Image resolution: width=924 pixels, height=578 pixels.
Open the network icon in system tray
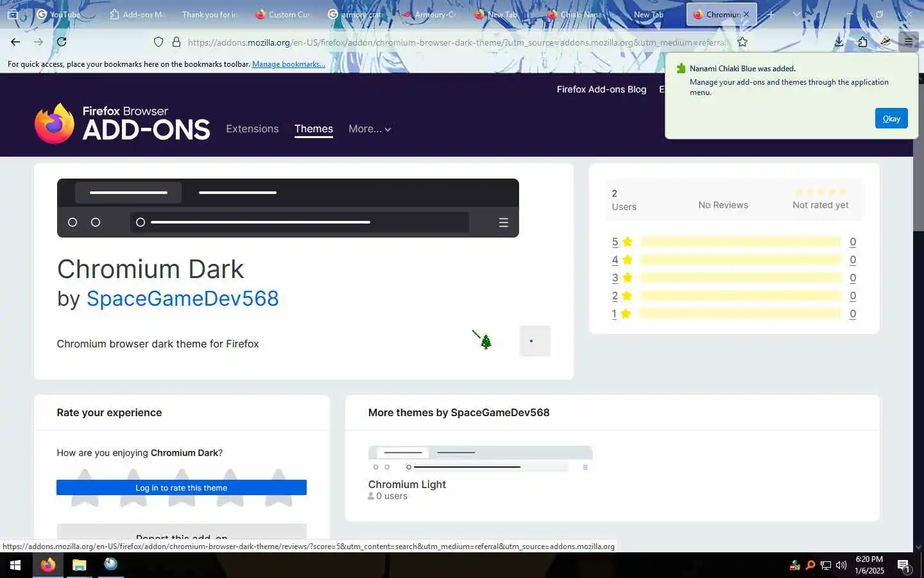(x=826, y=565)
